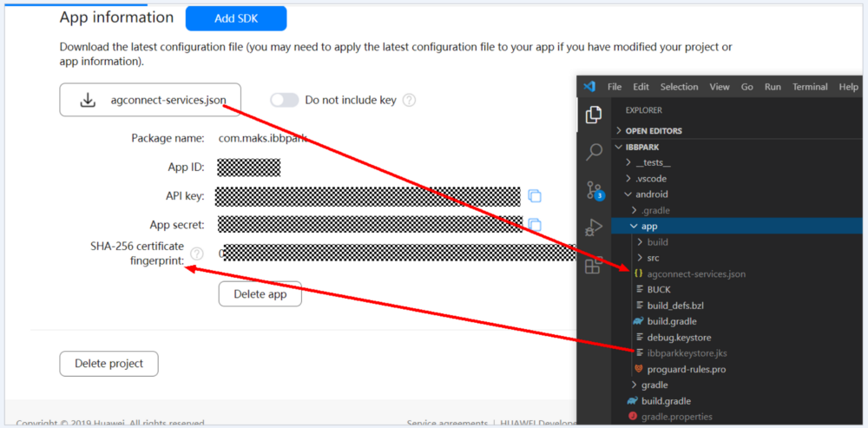This screenshot has height=428, width=868.
Task: Click file icon of BUCK
Action: pos(640,289)
